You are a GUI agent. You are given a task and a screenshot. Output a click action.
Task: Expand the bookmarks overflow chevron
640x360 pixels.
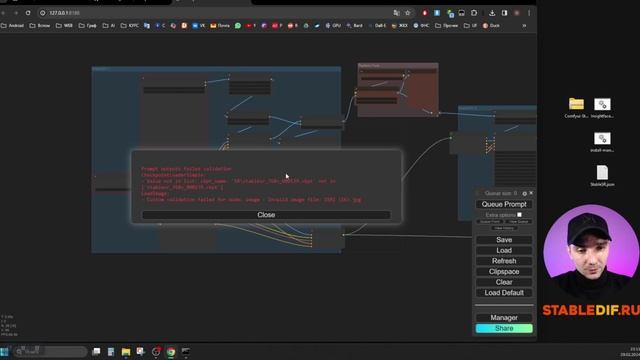[524, 25]
